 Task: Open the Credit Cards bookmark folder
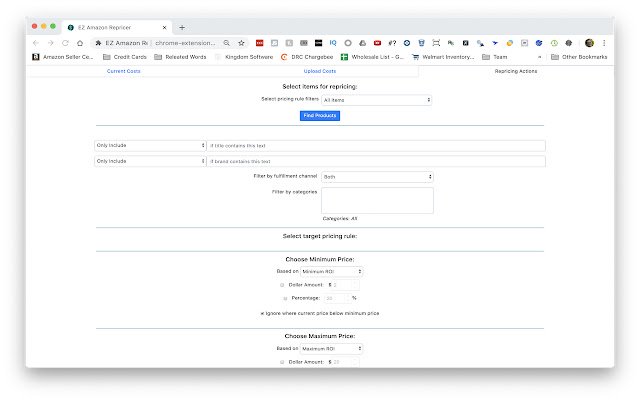point(125,57)
